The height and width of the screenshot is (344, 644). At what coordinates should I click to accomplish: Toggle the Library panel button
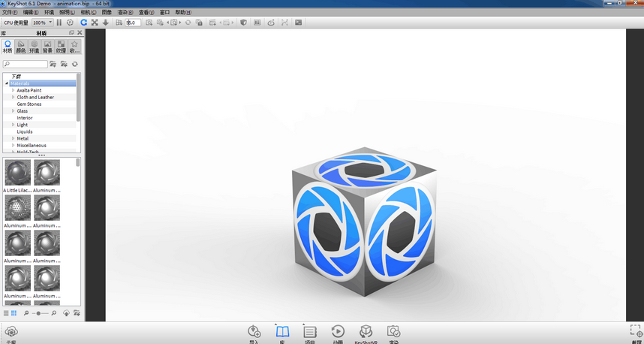point(282,331)
